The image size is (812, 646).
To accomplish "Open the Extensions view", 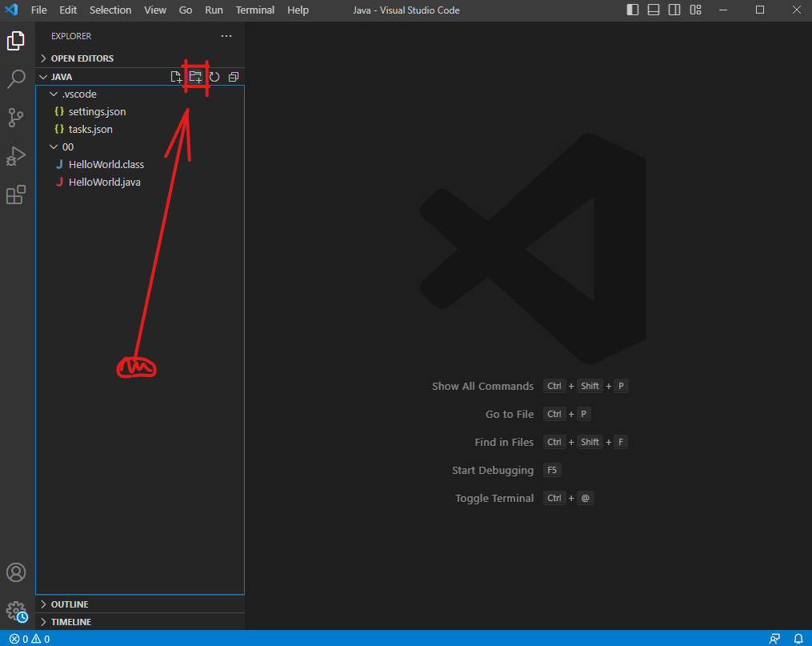I will [16, 195].
